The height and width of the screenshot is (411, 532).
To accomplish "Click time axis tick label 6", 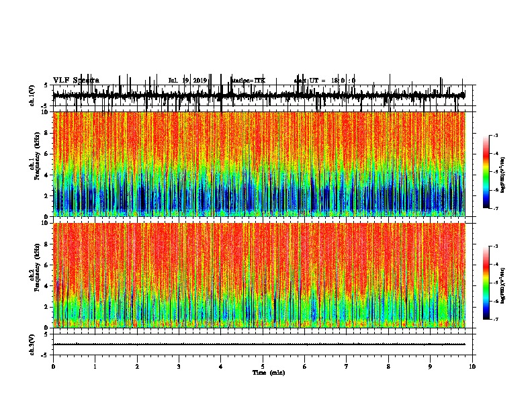I will pyautogui.click(x=305, y=367).
